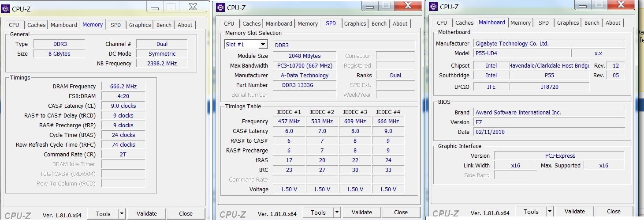
Task: Expand Tools dropdown arrow in Mainboard window
Action: (550, 212)
